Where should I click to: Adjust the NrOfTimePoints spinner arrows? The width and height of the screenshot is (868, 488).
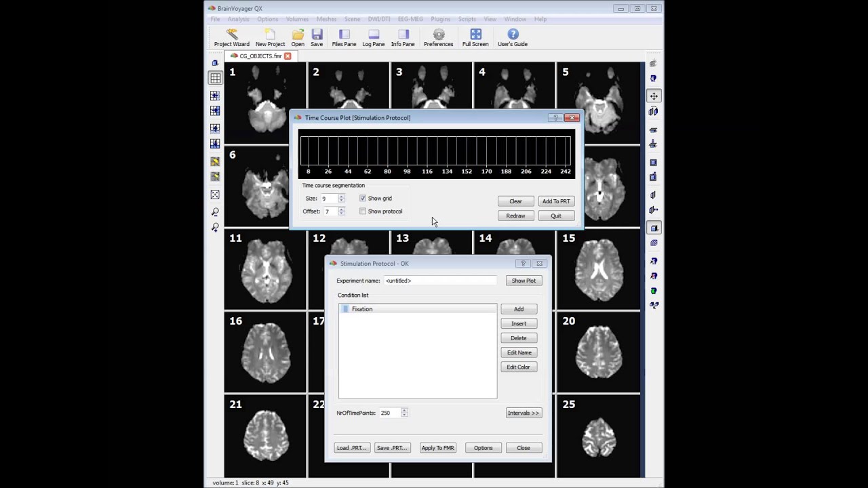click(404, 413)
